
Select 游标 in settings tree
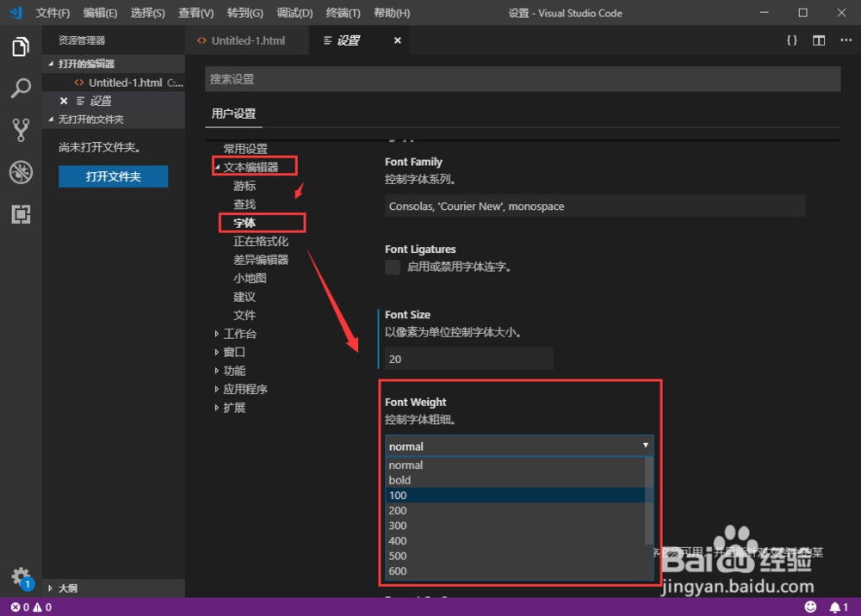(x=245, y=186)
